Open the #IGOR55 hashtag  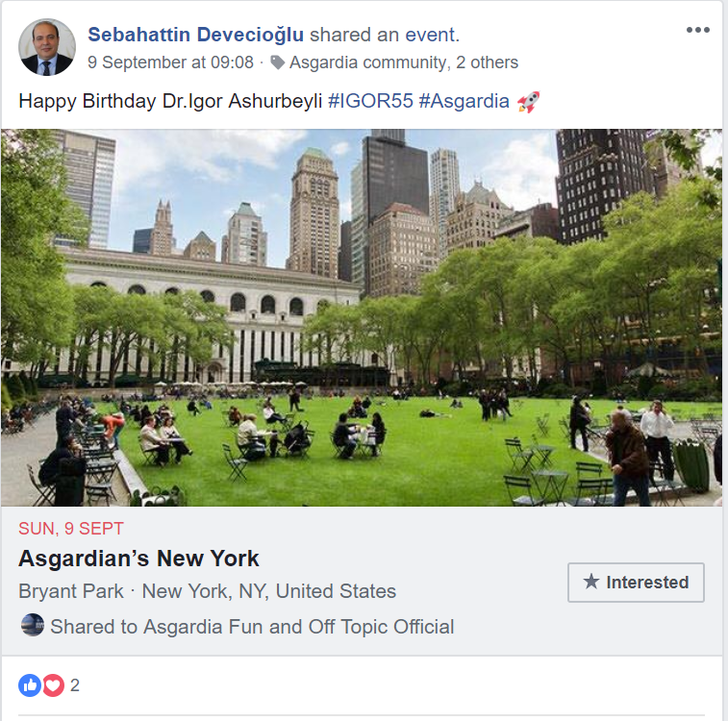370,101
